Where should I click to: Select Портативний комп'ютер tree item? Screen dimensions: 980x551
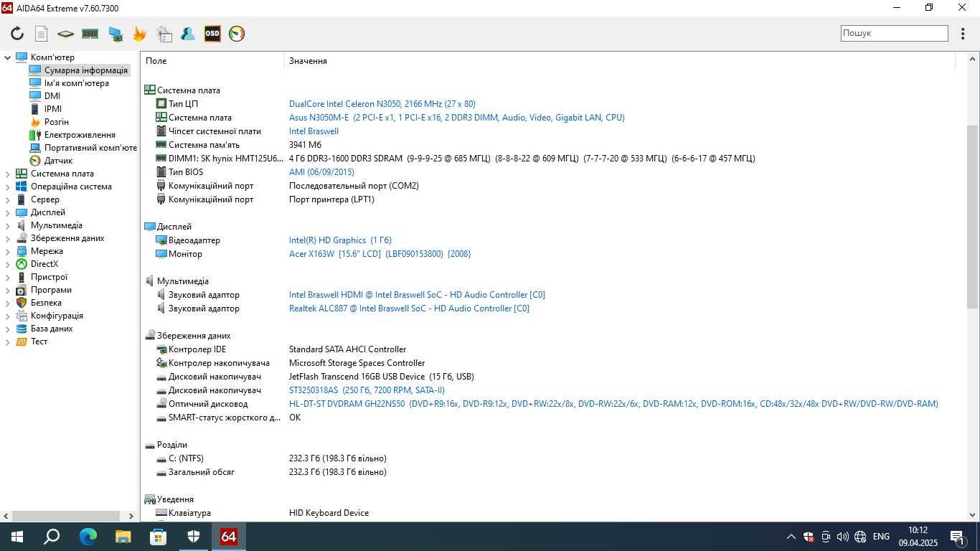click(90, 148)
